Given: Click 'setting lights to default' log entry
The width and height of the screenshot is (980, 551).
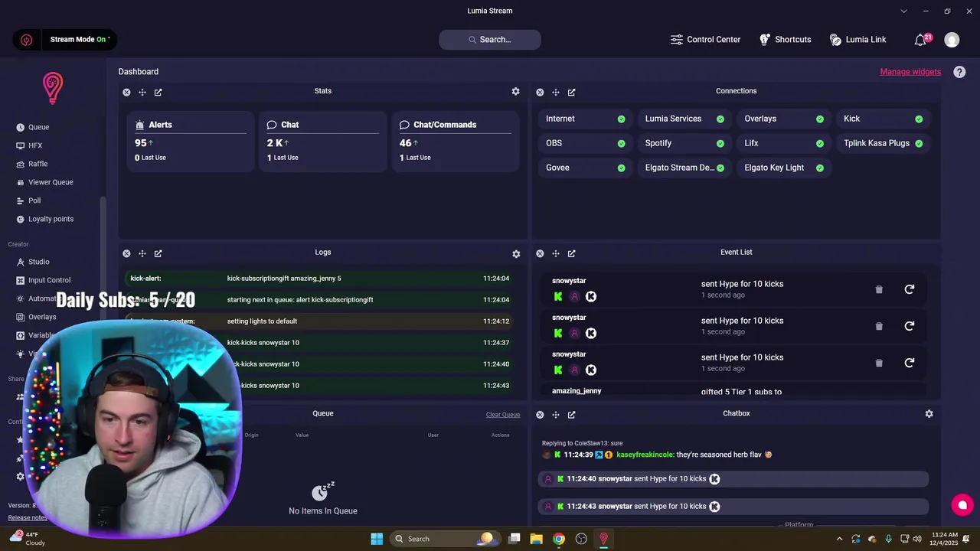Looking at the screenshot, I should tap(320, 321).
